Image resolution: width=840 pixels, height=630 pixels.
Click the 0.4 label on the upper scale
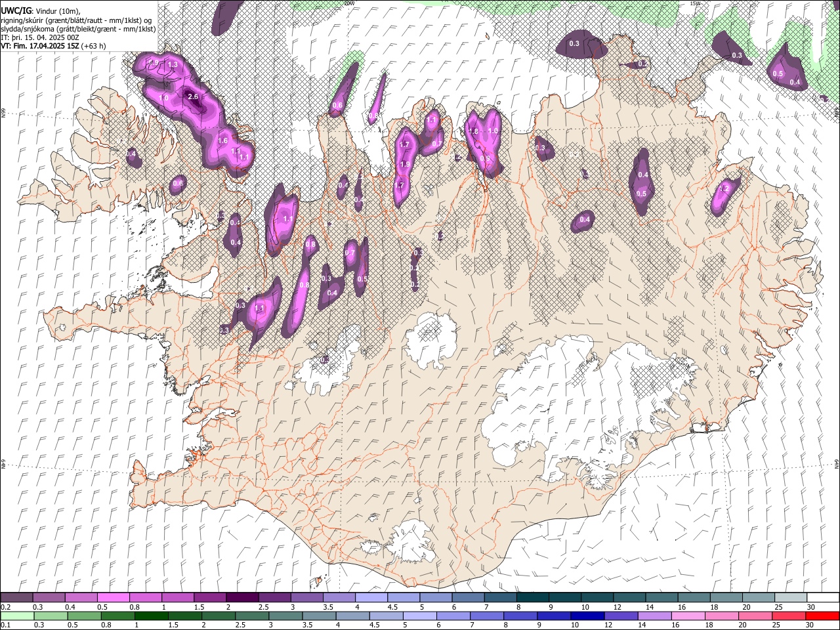pos(70,607)
